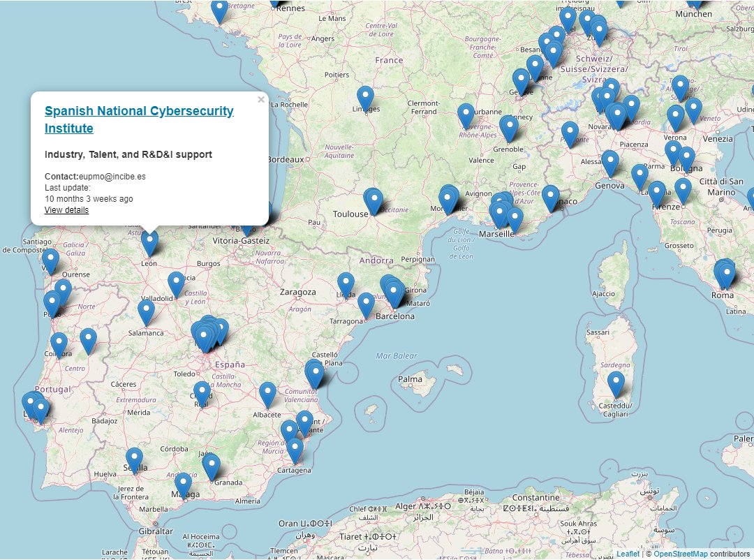The height and width of the screenshot is (560, 754).
Task: Select the map marker near Vigo, Galicia
Action: coord(50,262)
